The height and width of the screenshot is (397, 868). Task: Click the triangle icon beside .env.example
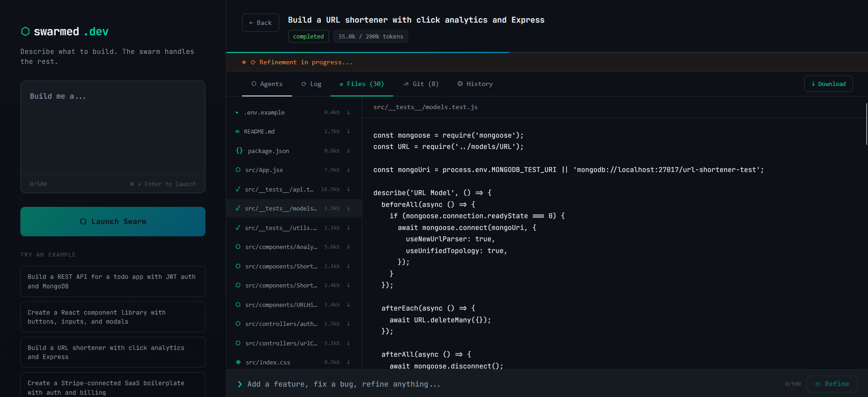tap(237, 112)
